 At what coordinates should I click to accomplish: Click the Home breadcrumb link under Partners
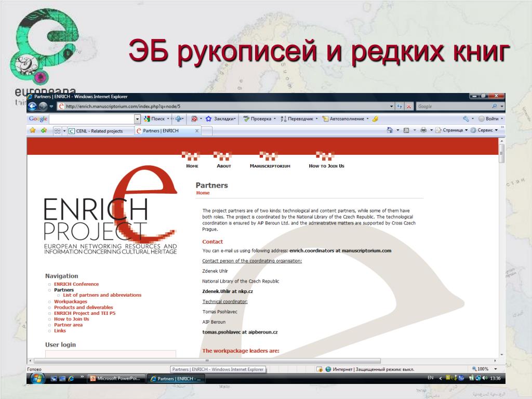point(203,193)
